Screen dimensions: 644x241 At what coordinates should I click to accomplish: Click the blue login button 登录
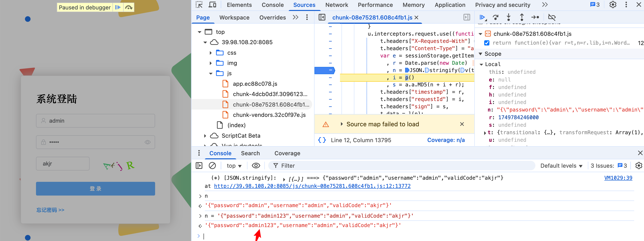point(96,188)
